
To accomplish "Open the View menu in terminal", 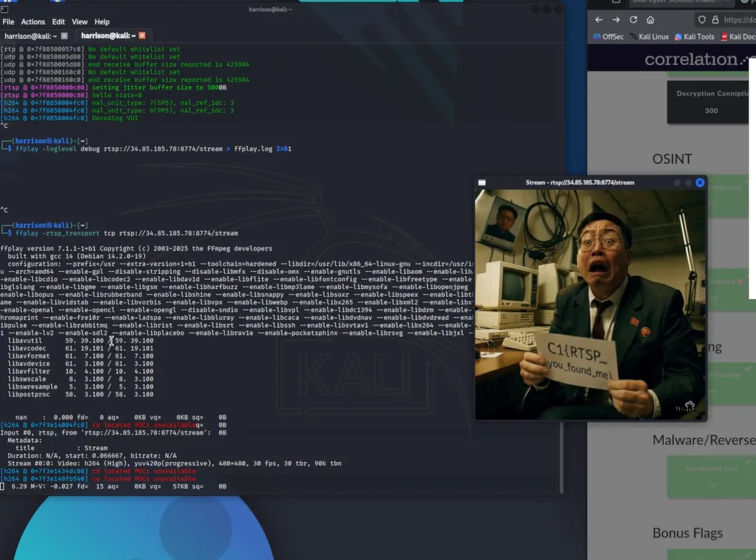I will tap(79, 22).
